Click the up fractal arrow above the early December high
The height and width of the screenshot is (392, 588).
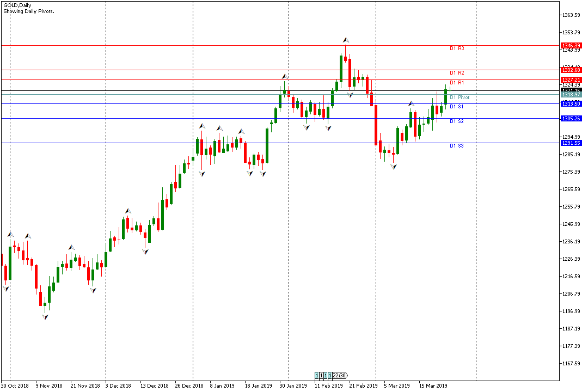click(x=128, y=211)
